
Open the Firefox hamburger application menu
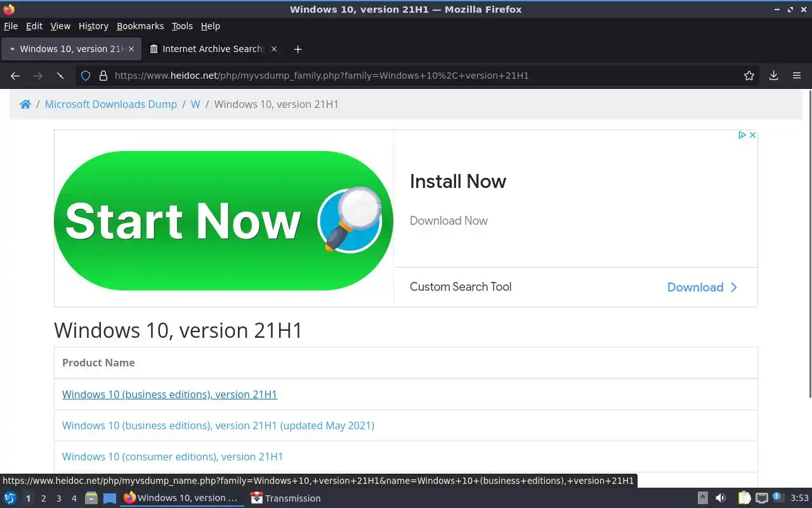[797, 76]
